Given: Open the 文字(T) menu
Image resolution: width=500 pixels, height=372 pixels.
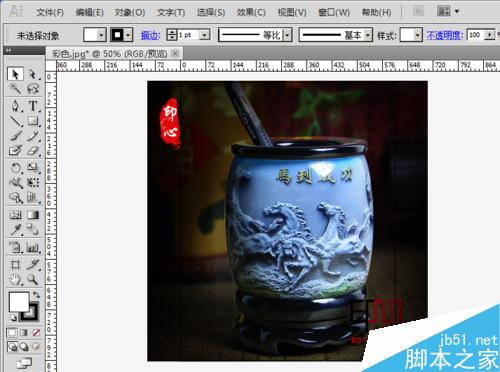Looking at the screenshot, I should pyautogui.click(x=171, y=13).
